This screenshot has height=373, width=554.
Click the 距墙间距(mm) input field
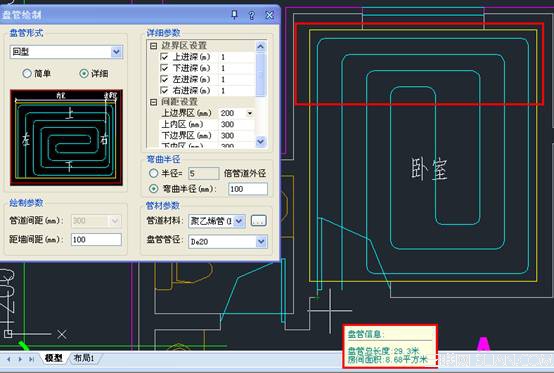point(96,239)
